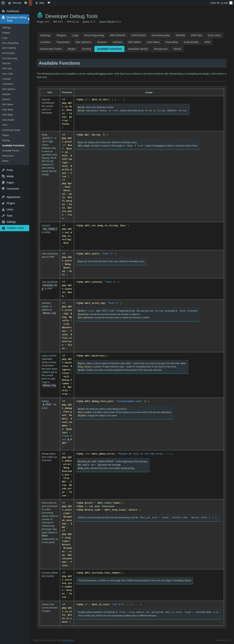Open the Dashboard menu item
This screenshot has width=234, height=644.
(x=13, y=11)
